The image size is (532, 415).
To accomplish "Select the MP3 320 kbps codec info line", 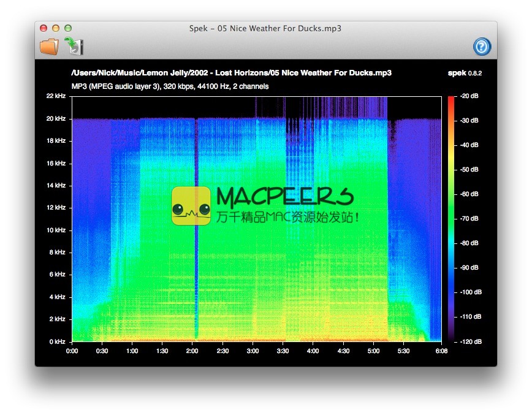I will coord(170,86).
